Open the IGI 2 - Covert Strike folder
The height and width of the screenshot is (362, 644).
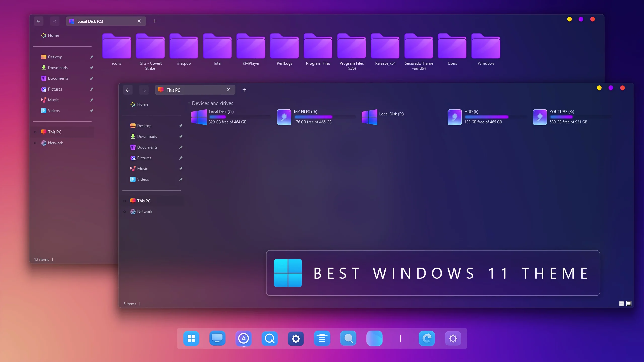pyautogui.click(x=150, y=52)
